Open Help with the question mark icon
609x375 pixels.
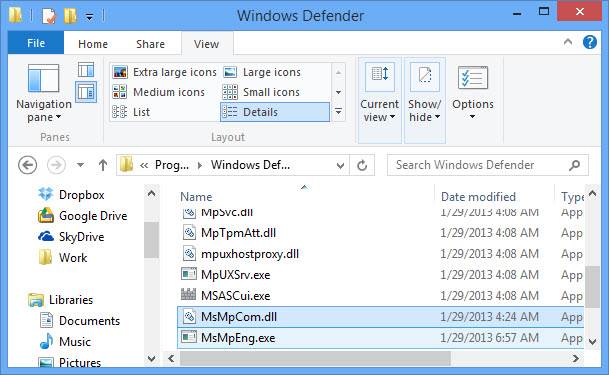pos(590,42)
